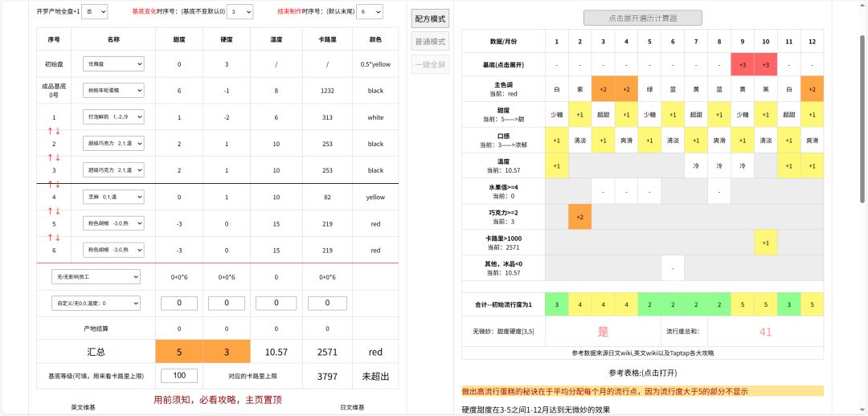
Task: Open the 结束制作时序号 dropdown showing 6
Action: click(369, 11)
